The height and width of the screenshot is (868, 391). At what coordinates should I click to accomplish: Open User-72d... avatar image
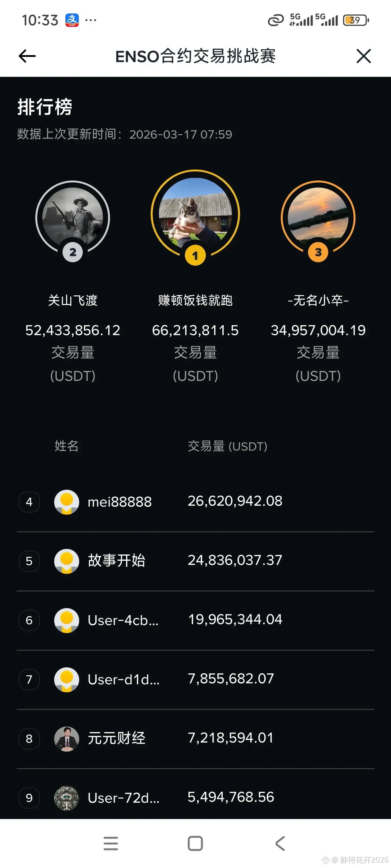pos(66,798)
